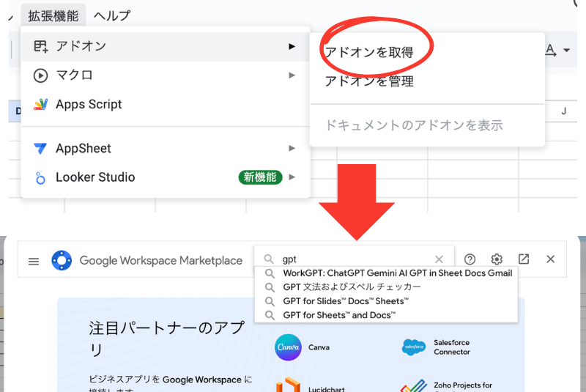586x392 pixels.
Task: Open Marketplace in new window icon
Action: (524, 259)
